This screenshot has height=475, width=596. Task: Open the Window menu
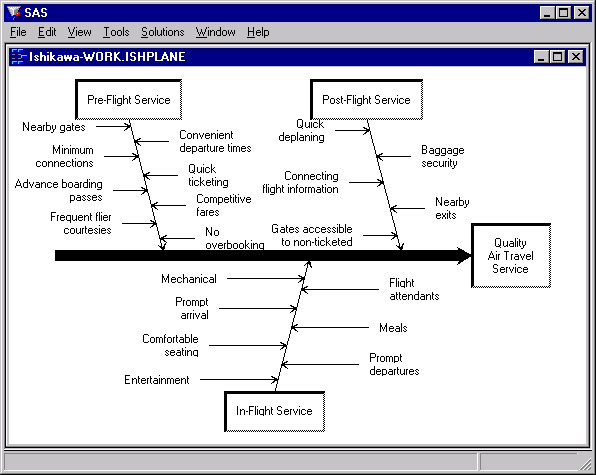216,32
